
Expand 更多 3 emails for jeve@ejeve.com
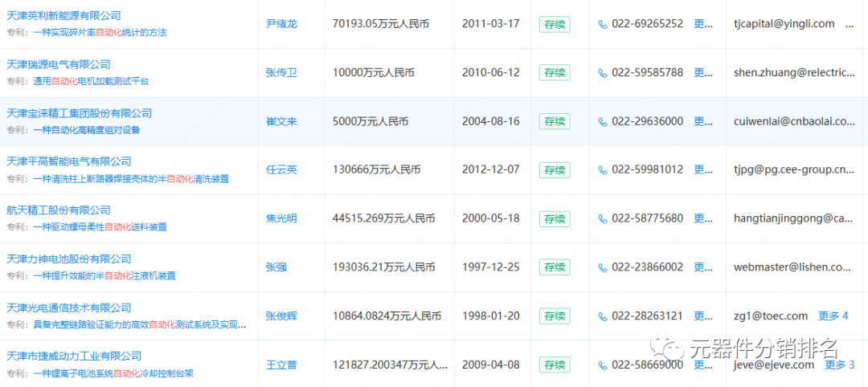tap(840, 365)
